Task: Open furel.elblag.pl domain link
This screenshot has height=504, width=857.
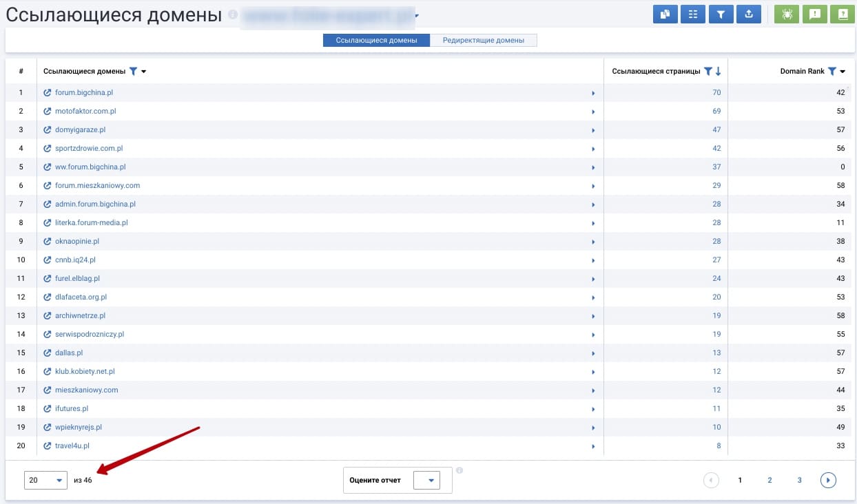Action: point(77,278)
